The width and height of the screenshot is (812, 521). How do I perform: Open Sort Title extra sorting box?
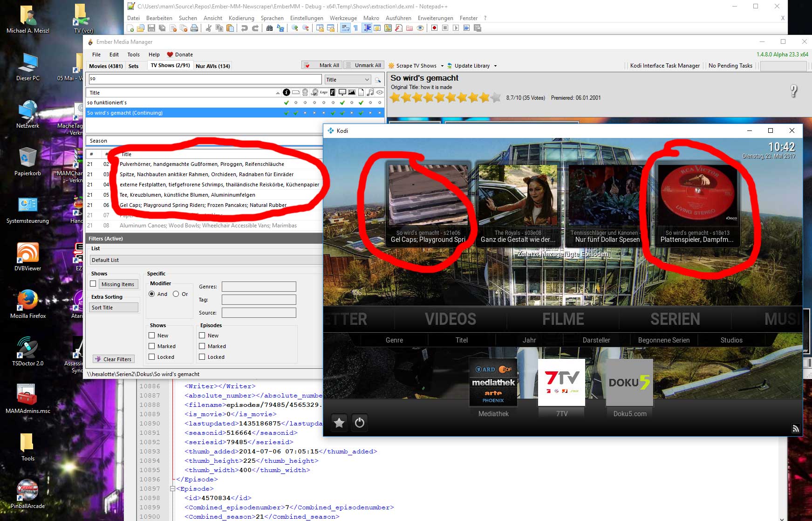tap(114, 308)
